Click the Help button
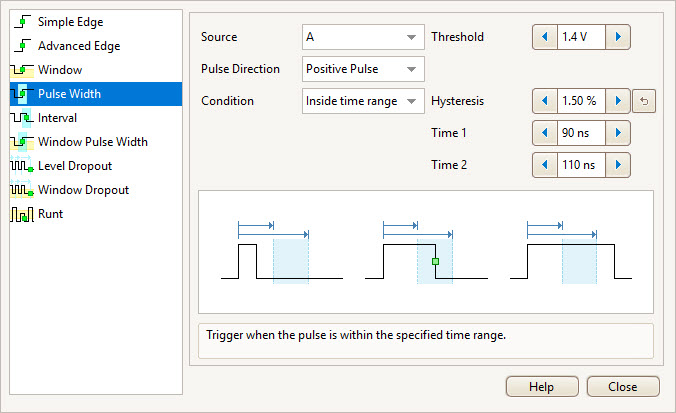676x413 pixels. click(x=542, y=387)
